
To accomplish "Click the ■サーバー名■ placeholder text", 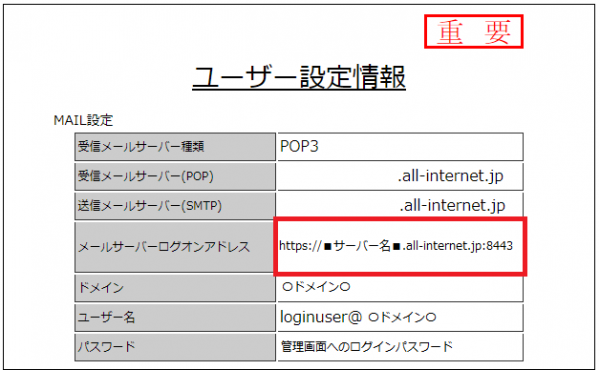I will (362, 246).
